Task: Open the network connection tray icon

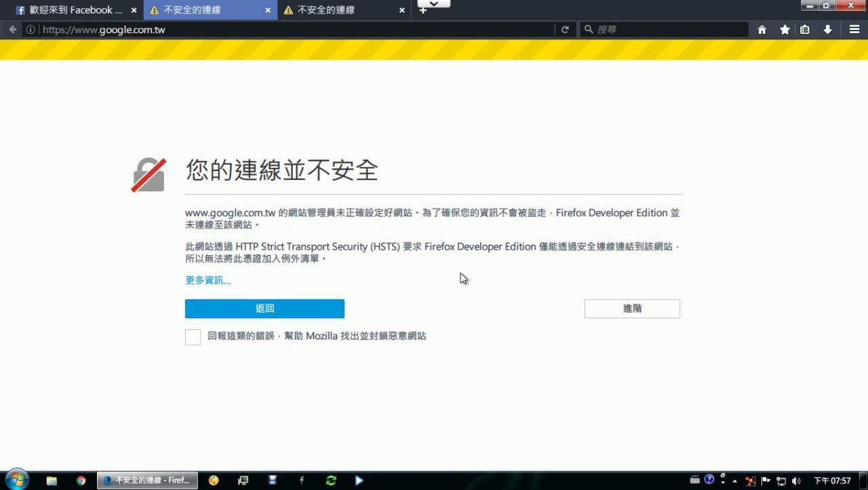Action: [781, 481]
